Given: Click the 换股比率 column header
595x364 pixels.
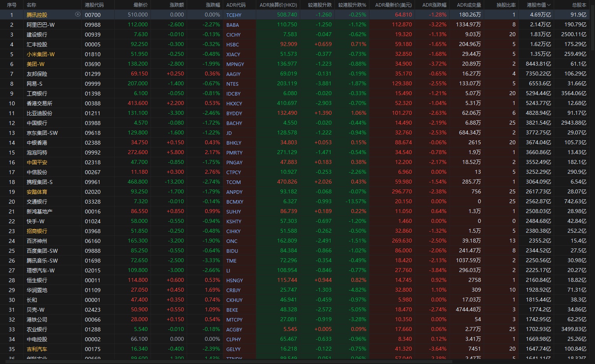Looking at the screenshot, I should pyautogui.click(x=505, y=5).
